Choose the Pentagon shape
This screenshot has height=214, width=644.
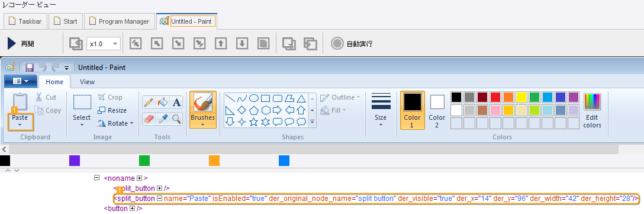pyautogui.click(x=255, y=110)
